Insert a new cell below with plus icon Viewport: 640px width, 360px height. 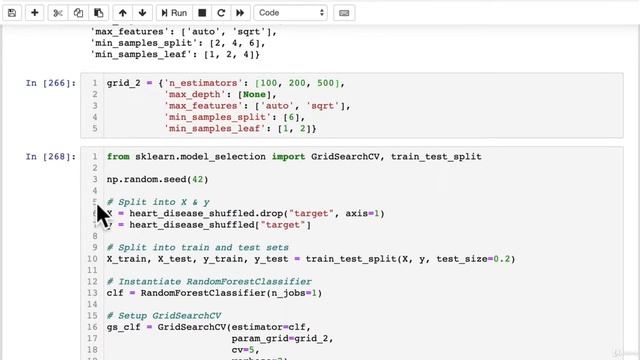pos(35,13)
